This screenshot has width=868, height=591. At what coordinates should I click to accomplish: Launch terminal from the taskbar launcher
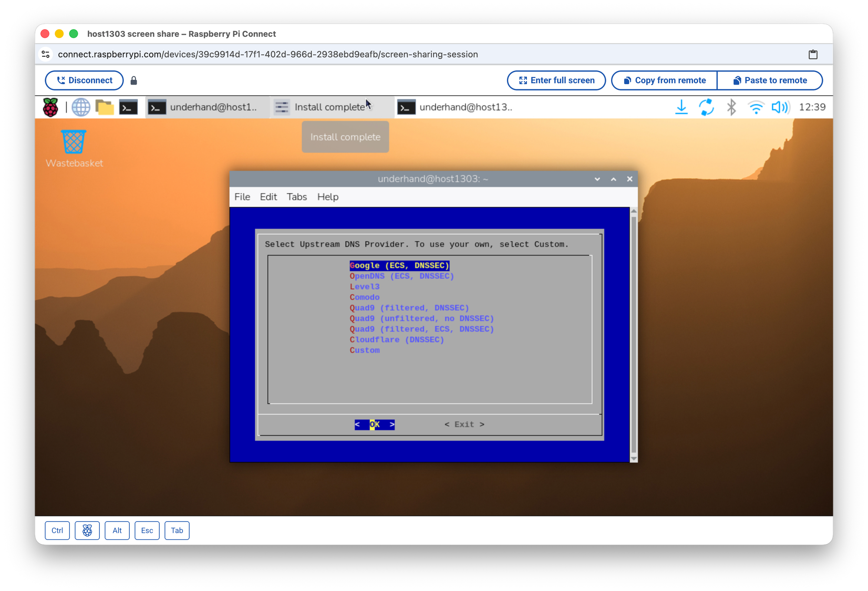pyautogui.click(x=128, y=107)
